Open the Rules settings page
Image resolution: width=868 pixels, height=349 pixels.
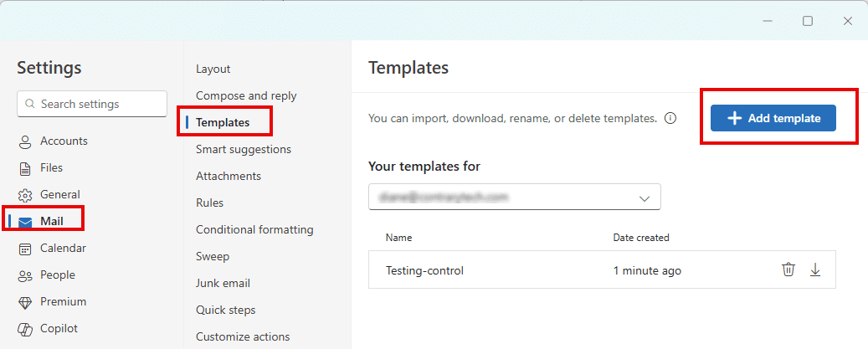(209, 203)
